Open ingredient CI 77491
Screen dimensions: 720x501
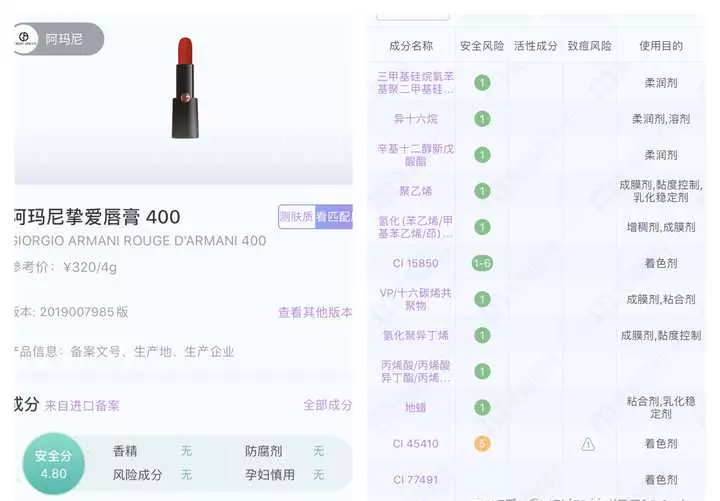[x=416, y=480]
